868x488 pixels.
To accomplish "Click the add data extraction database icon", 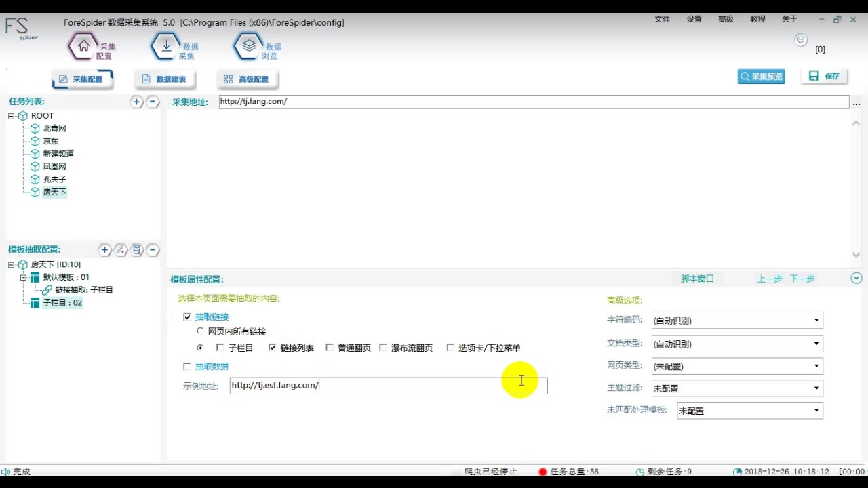I will click(x=137, y=250).
